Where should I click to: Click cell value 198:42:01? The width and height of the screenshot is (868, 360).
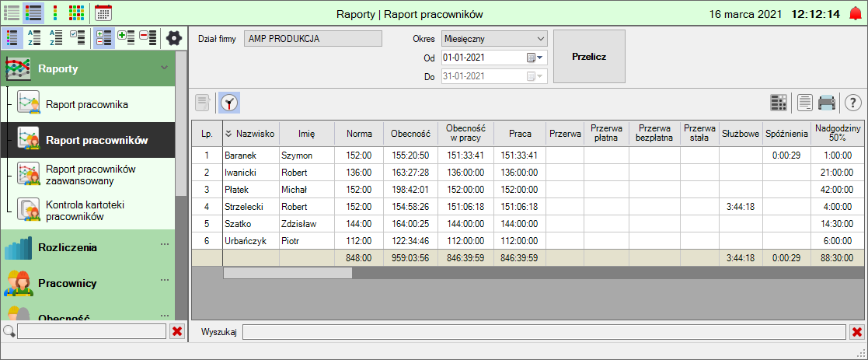(410, 190)
